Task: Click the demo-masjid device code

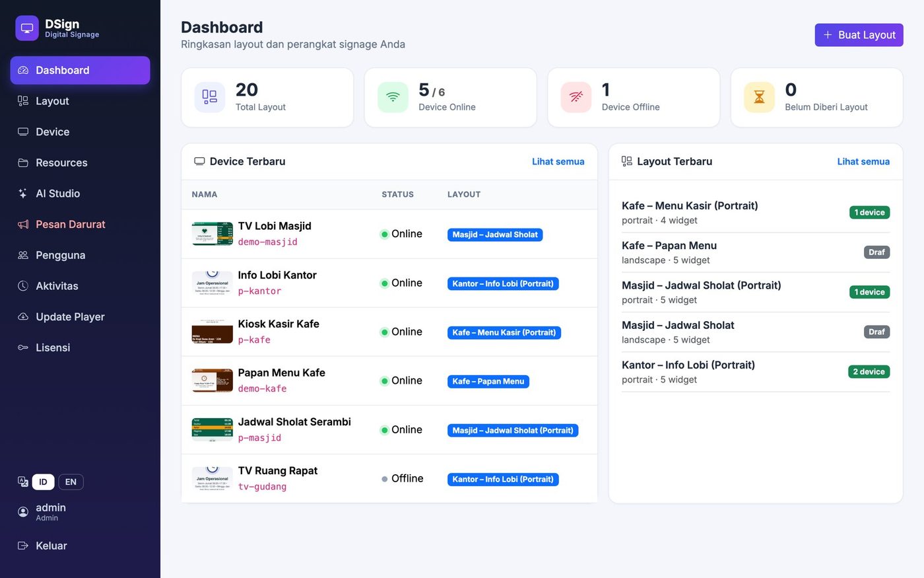Action: (x=267, y=242)
